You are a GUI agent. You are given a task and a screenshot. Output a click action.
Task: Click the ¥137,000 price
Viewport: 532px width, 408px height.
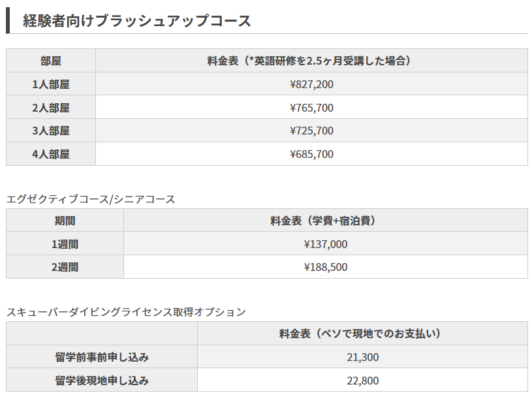[x=325, y=244]
